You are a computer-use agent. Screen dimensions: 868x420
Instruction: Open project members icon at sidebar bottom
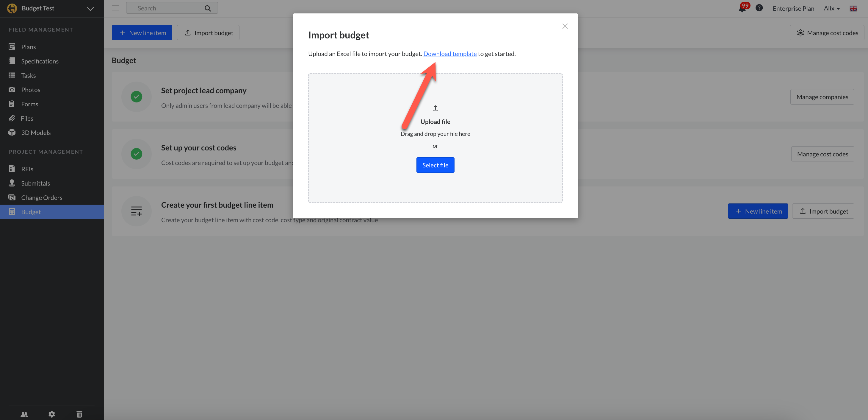click(x=24, y=414)
